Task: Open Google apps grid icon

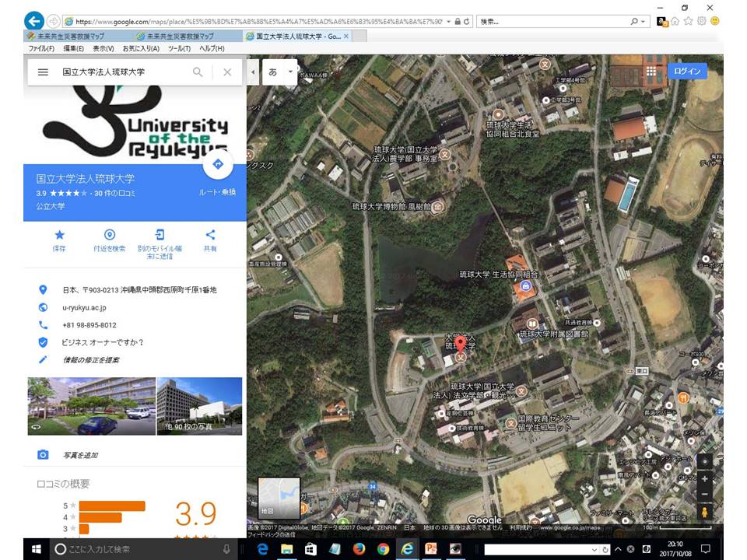Action: [651, 71]
